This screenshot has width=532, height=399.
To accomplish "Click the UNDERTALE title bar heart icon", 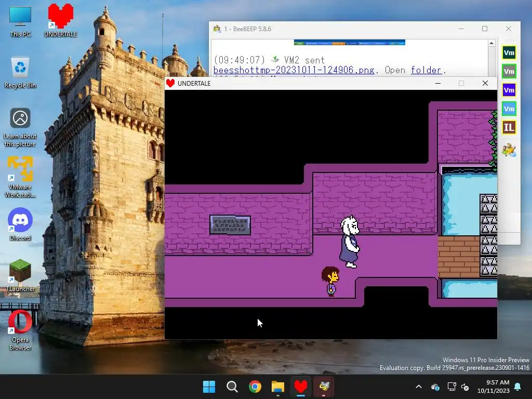I will (x=170, y=83).
